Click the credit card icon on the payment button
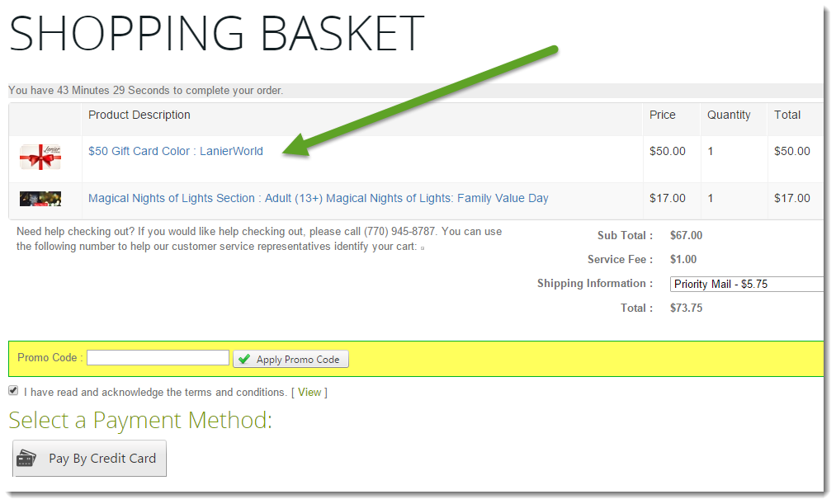 point(26,459)
